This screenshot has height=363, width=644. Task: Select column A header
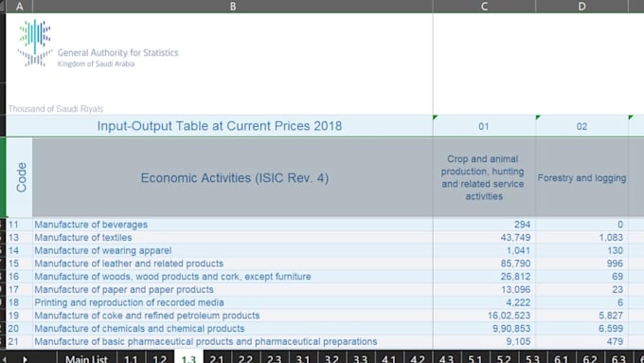[19, 7]
